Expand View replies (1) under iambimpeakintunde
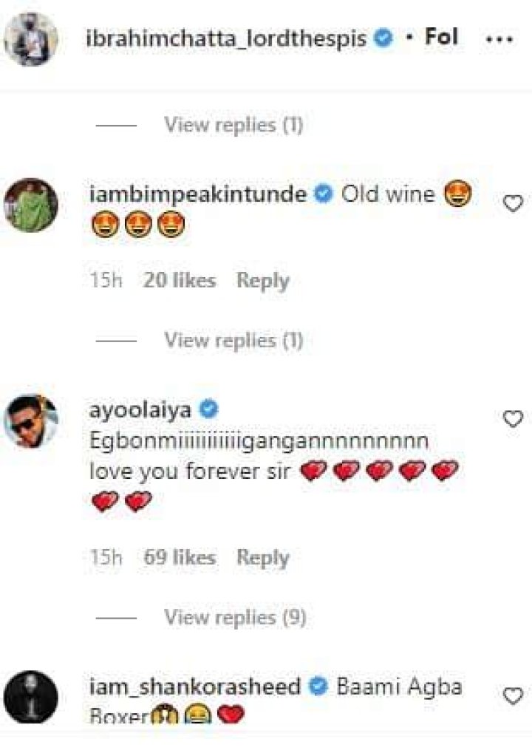The width and height of the screenshot is (532, 756). point(233,341)
